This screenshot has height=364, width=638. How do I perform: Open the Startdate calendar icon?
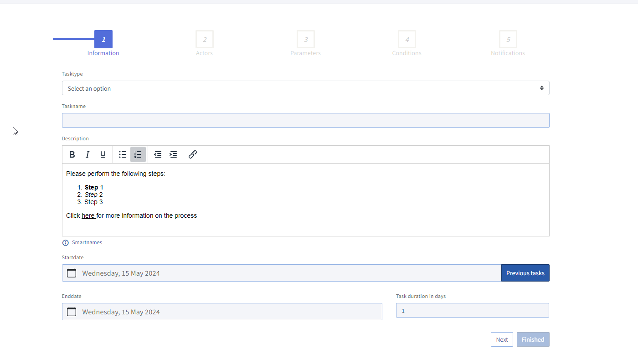coord(72,273)
